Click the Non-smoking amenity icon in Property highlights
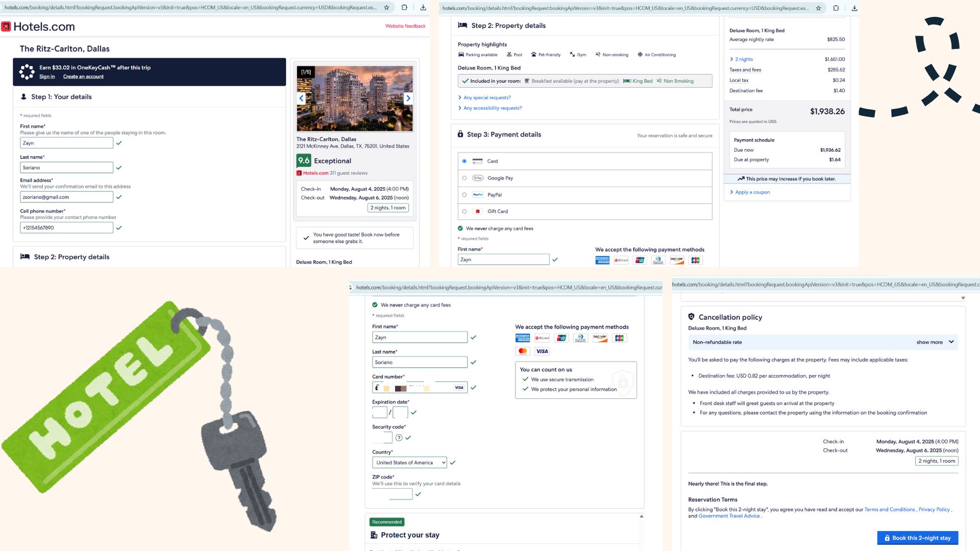Screen dimensions: 980x551 click(x=598, y=55)
